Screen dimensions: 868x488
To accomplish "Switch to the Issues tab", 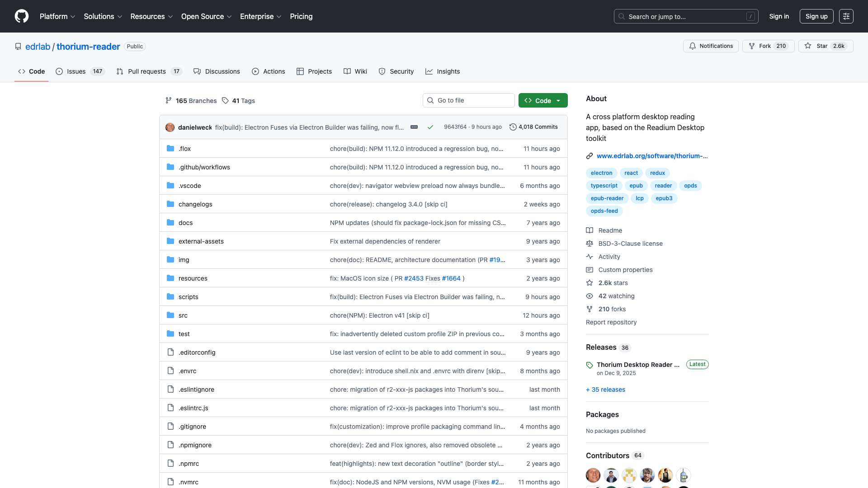I will pos(80,71).
